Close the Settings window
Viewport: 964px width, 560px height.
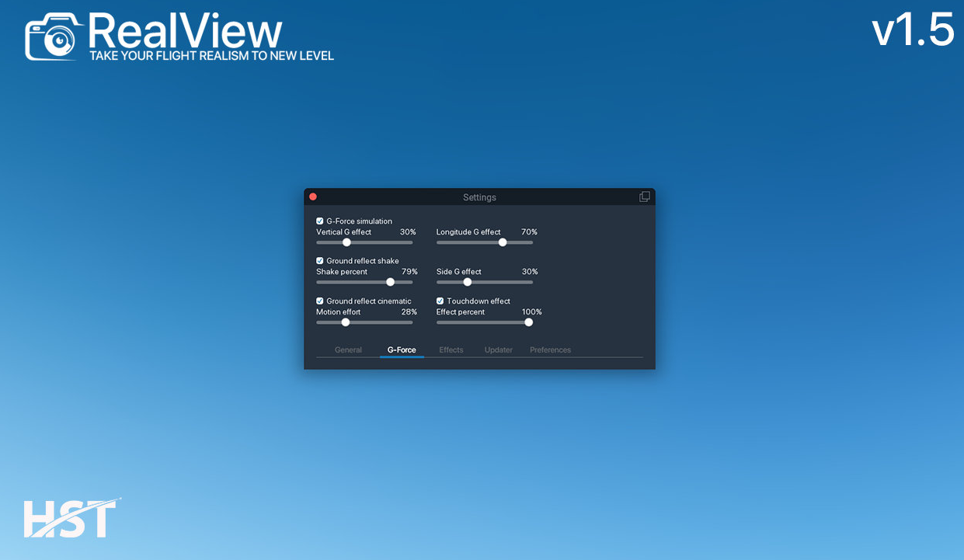click(313, 197)
